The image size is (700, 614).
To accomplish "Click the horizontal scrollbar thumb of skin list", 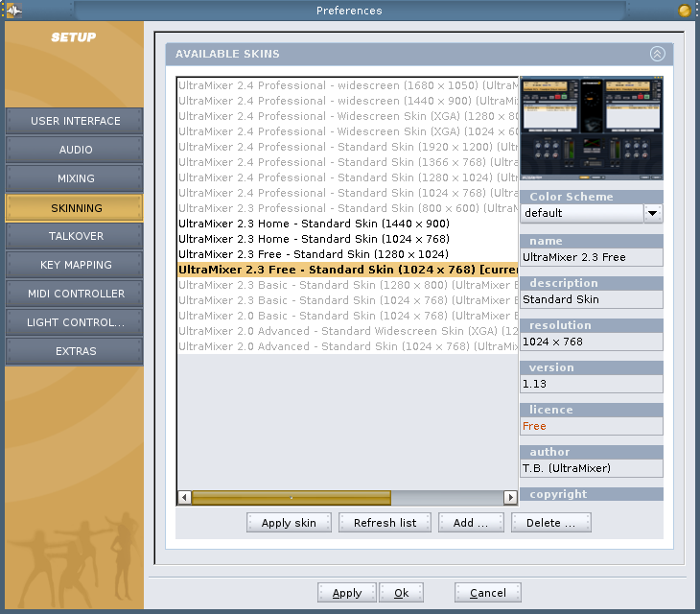I will [292, 497].
